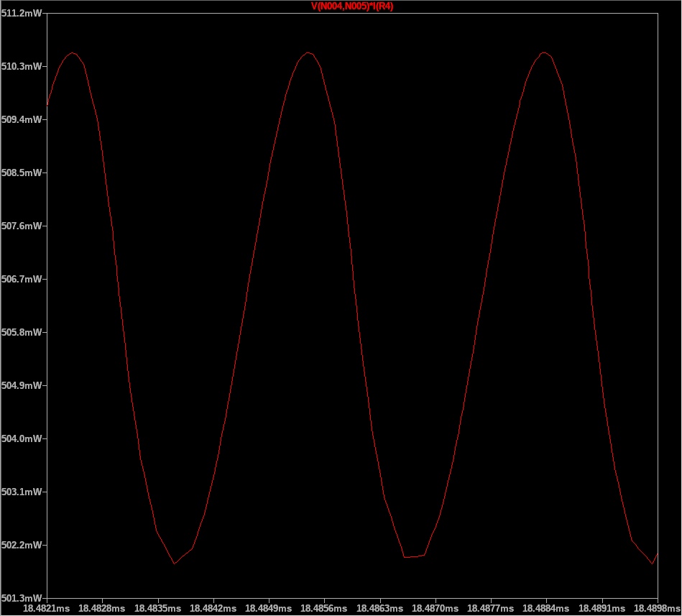Click the 18.4863ms time axis label
Viewport: 682px width, 616px height.
379,608
